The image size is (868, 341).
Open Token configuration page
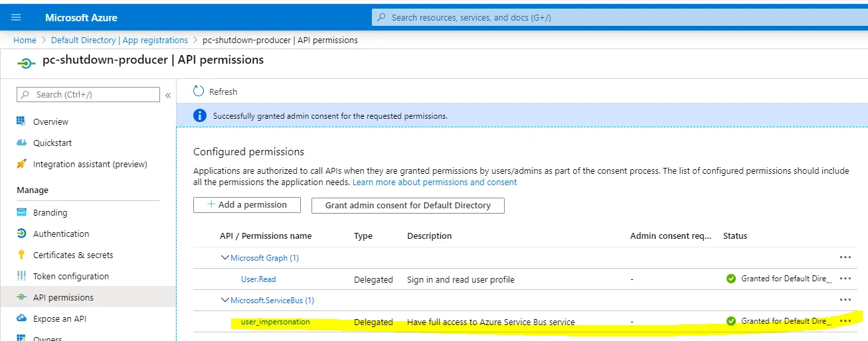tap(70, 277)
